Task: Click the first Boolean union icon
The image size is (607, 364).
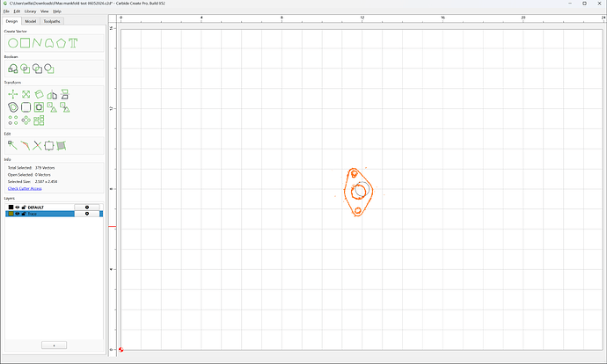Action: click(13, 69)
